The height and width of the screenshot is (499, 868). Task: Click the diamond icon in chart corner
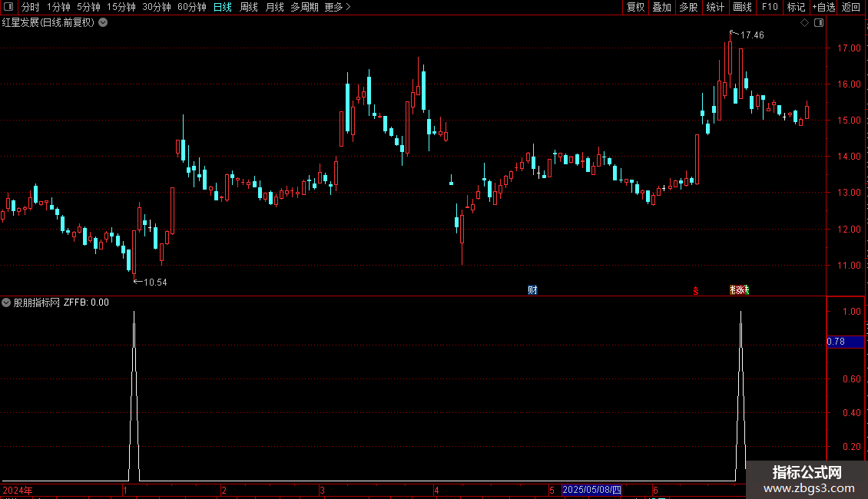click(x=805, y=23)
